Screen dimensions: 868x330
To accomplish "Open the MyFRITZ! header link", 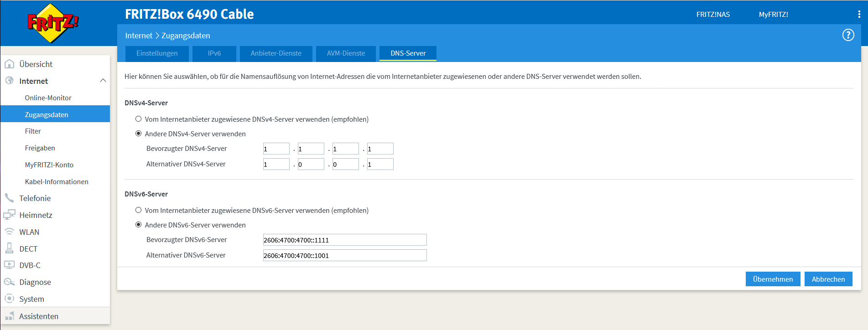I will [x=774, y=14].
